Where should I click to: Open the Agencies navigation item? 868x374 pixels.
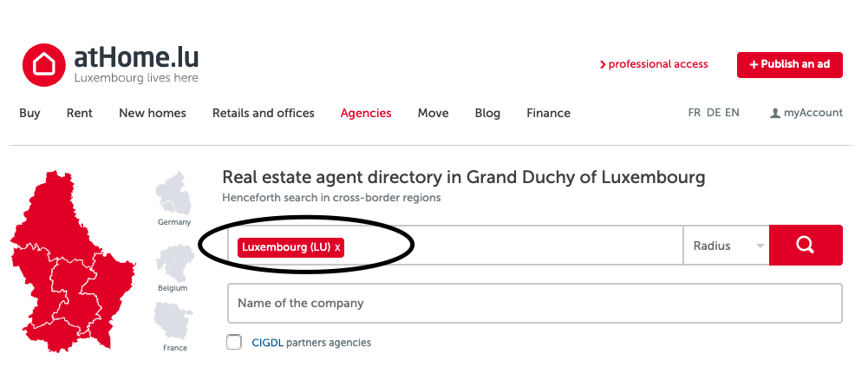tap(366, 113)
